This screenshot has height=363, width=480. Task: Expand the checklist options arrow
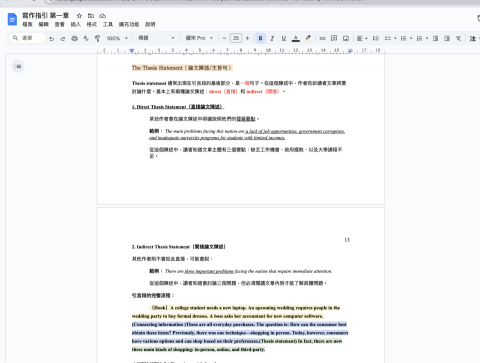(x=395, y=38)
